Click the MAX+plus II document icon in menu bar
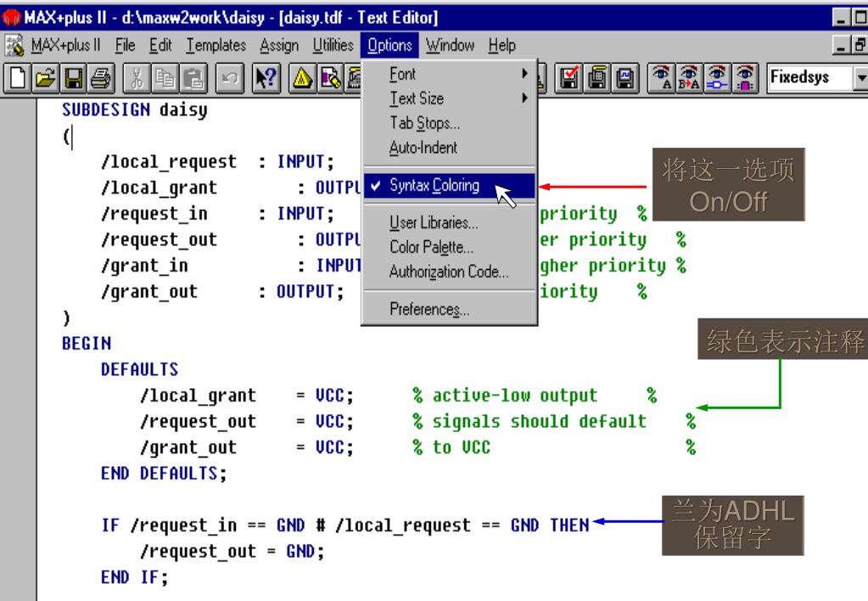 tap(14, 46)
